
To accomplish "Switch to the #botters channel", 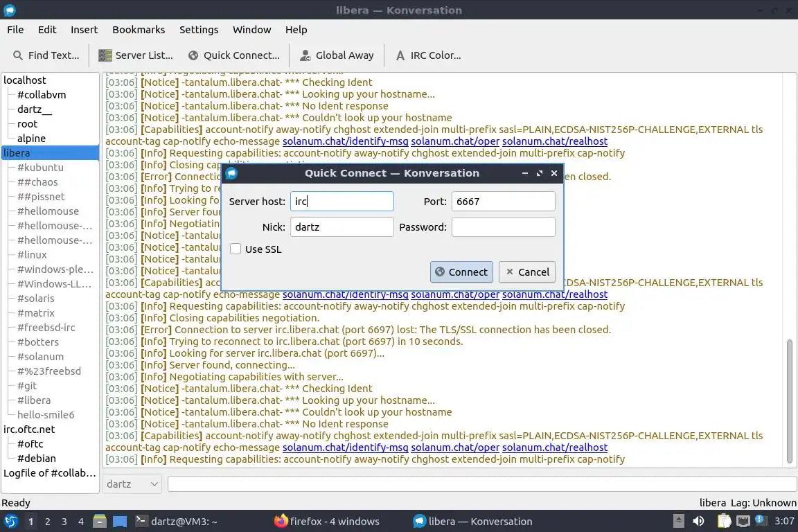I will [38, 342].
